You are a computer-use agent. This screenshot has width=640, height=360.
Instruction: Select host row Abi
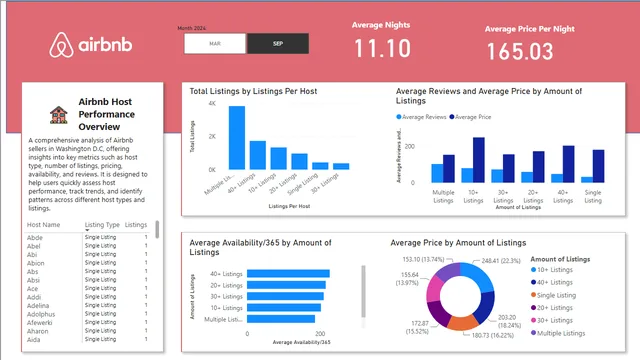(87, 254)
